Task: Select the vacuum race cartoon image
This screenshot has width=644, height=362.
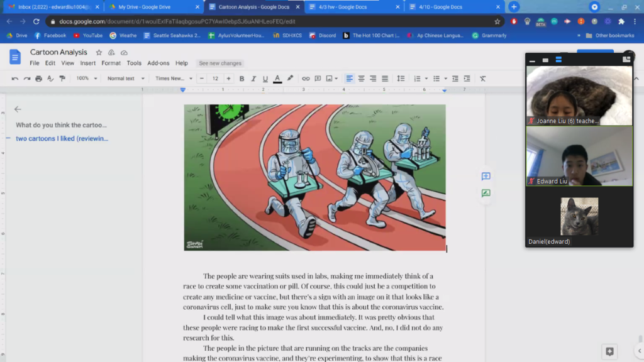Action: 314,177
